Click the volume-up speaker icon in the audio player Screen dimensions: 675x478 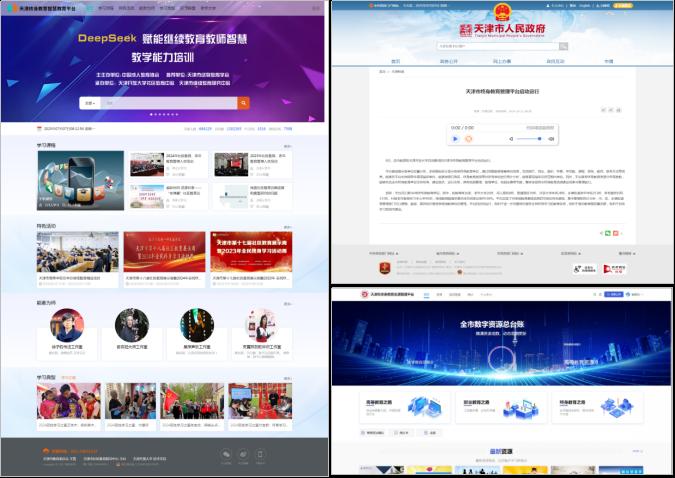point(551,139)
